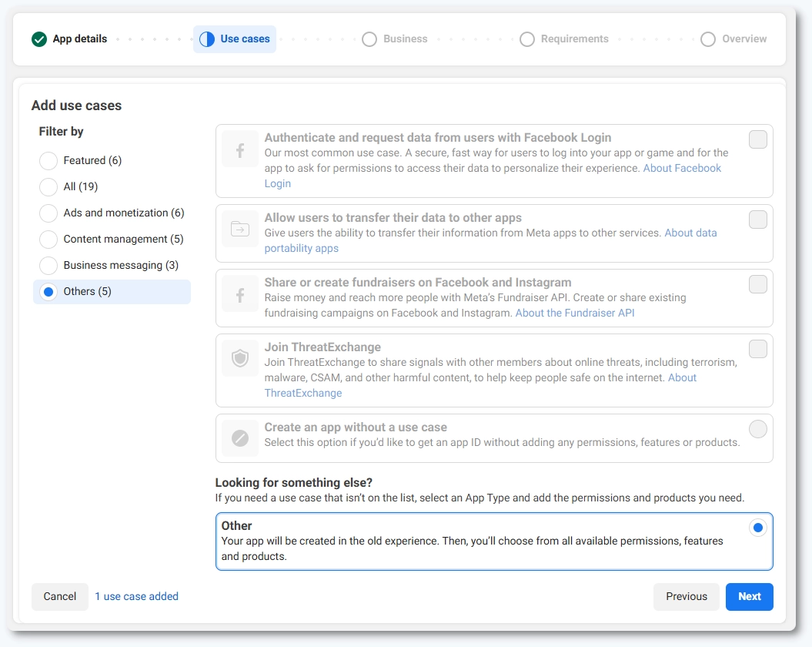Open the Overview step

point(708,39)
